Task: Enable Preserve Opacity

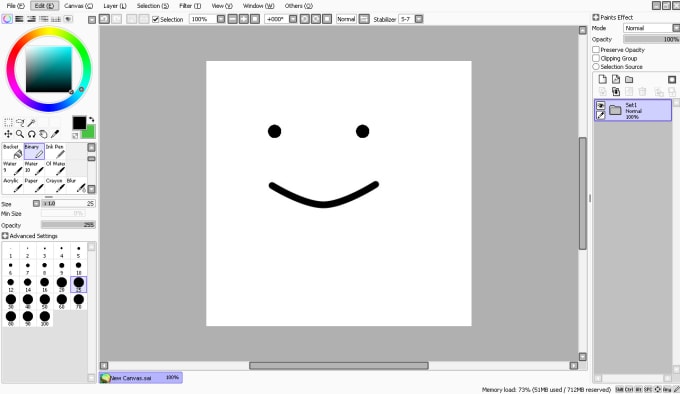Action: coord(596,49)
